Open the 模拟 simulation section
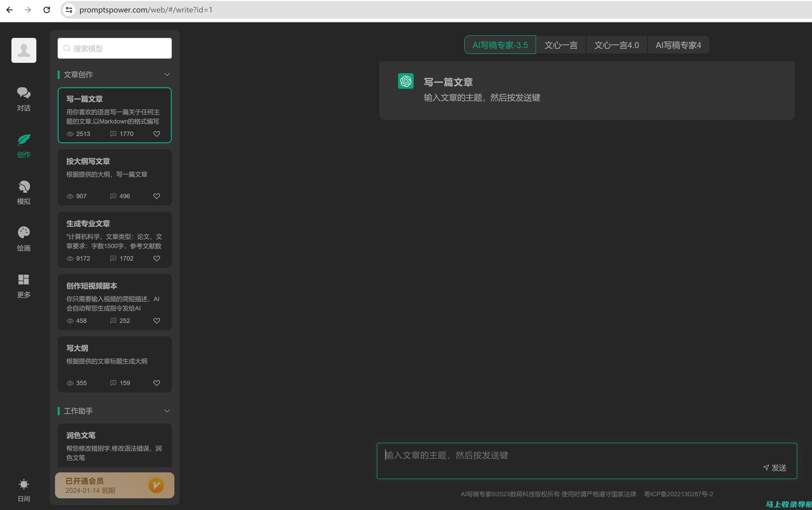 pyautogui.click(x=24, y=192)
